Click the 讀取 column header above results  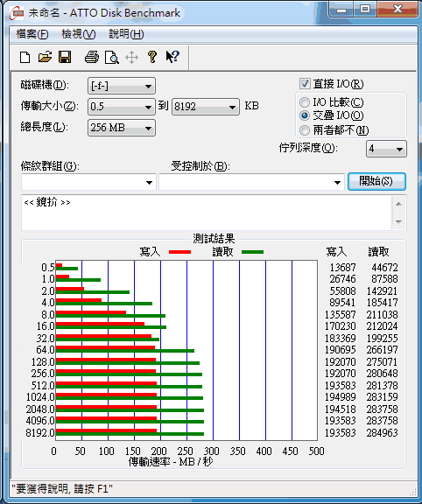click(x=378, y=252)
